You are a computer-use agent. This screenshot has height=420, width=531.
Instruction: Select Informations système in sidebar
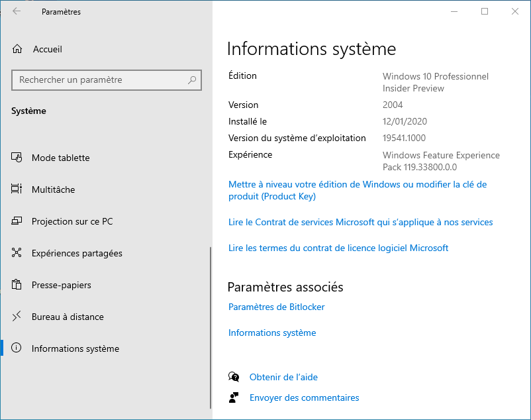pos(75,348)
